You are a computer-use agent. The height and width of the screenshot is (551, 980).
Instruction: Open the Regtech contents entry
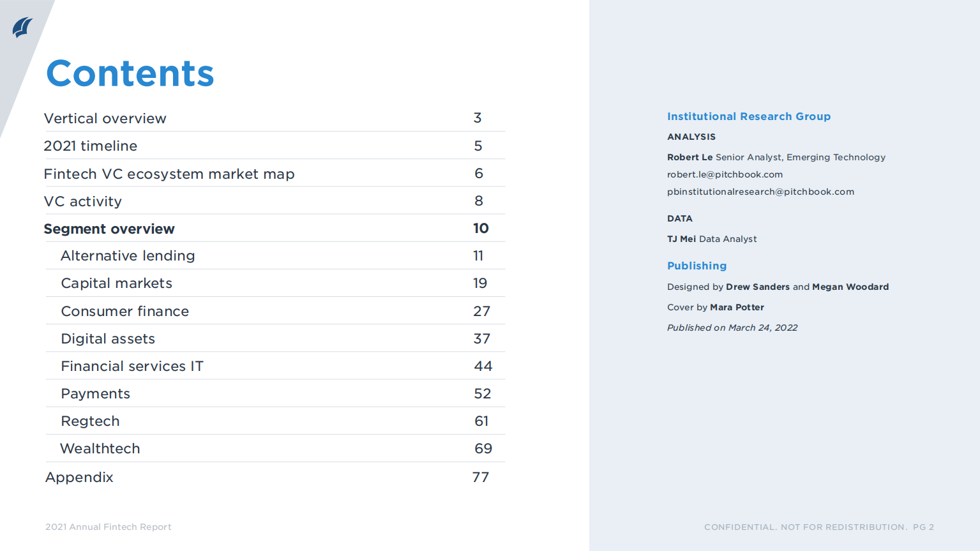[x=90, y=421]
